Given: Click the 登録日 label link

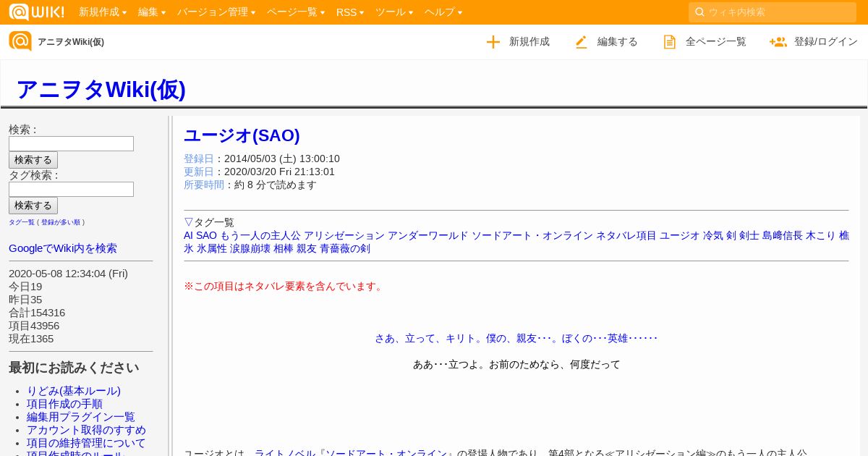Looking at the screenshot, I should (x=199, y=159).
